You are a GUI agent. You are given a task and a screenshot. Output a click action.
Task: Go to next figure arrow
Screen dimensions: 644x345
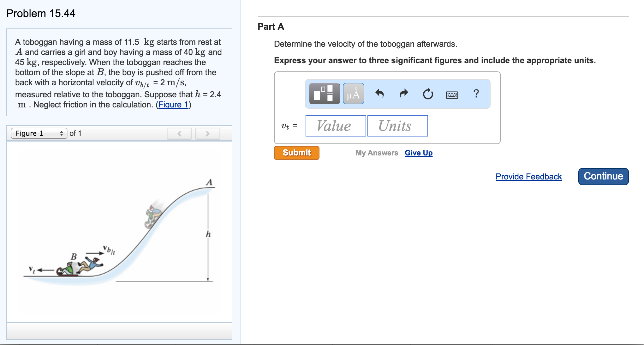pyautogui.click(x=207, y=134)
